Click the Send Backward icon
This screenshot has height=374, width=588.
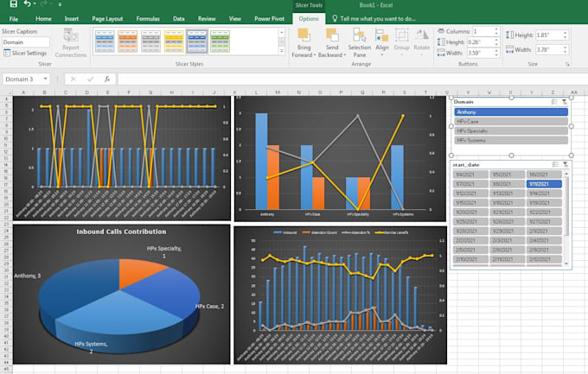(x=332, y=36)
